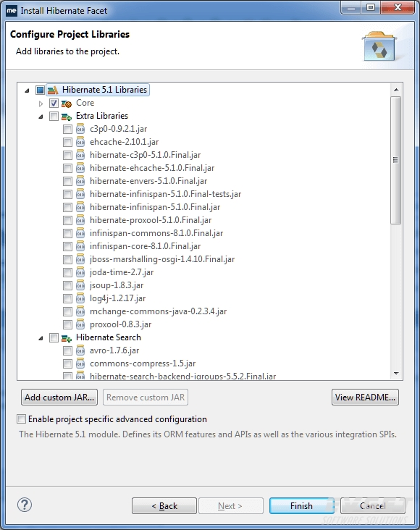The height and width of the screenshot is (530, 420).
Task: Click jar icon beside proxool-0.8.3.jar
Action: point(80,324)
